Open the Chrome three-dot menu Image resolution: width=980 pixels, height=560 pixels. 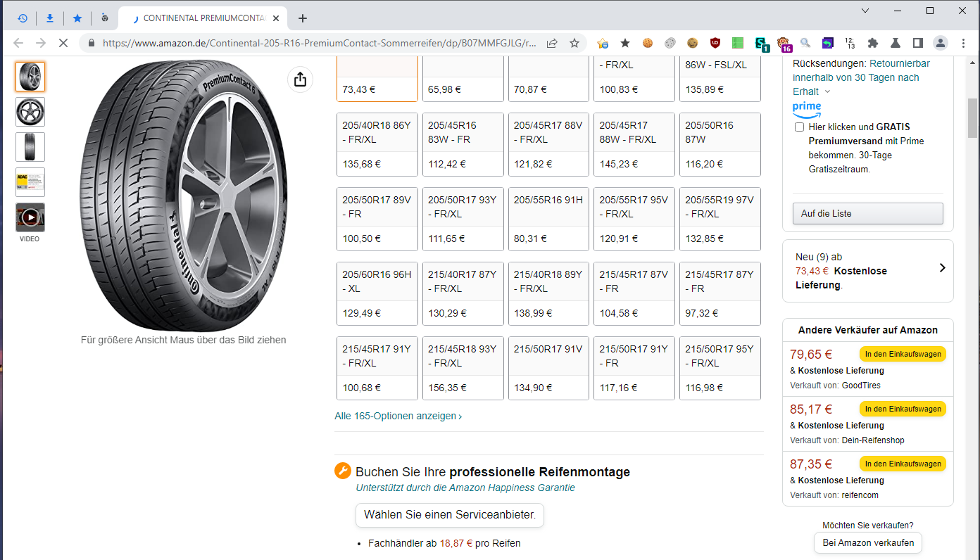point(963,43)
